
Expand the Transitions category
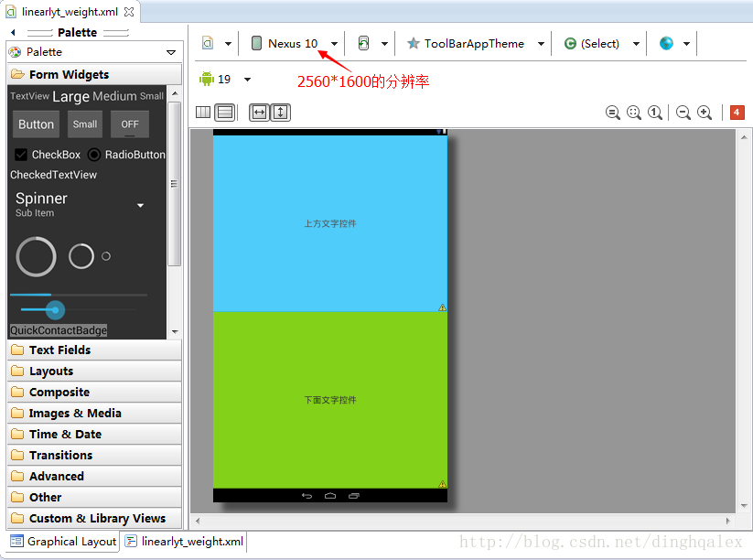click(94, 456)
